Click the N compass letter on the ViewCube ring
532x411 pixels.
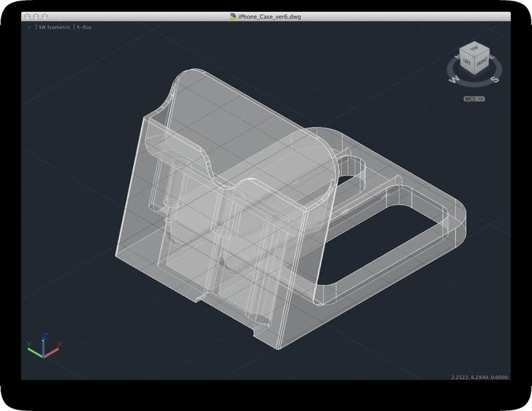pyautogui.click(x=456, y=56)
